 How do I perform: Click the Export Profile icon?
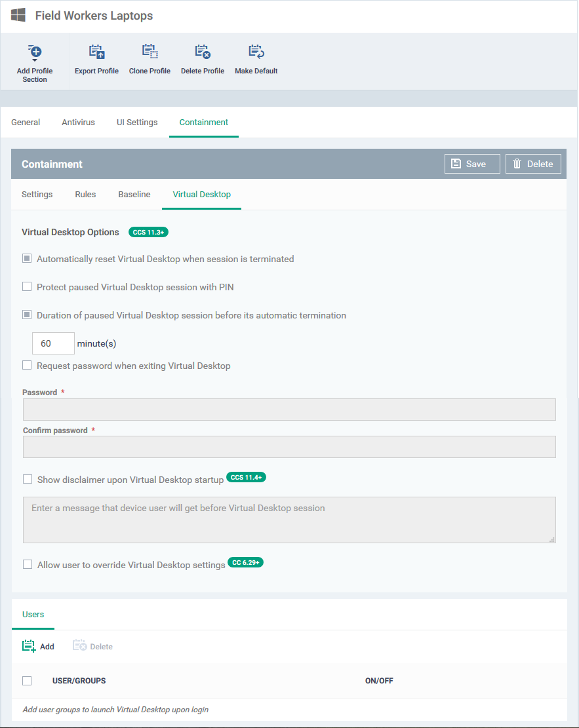(96, 52)
